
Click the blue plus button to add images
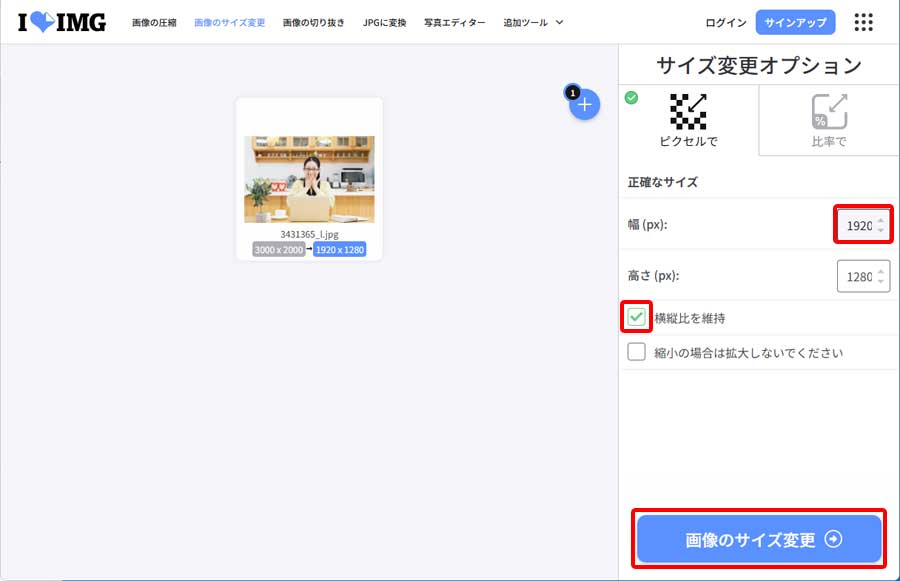(x=584, y=104)
